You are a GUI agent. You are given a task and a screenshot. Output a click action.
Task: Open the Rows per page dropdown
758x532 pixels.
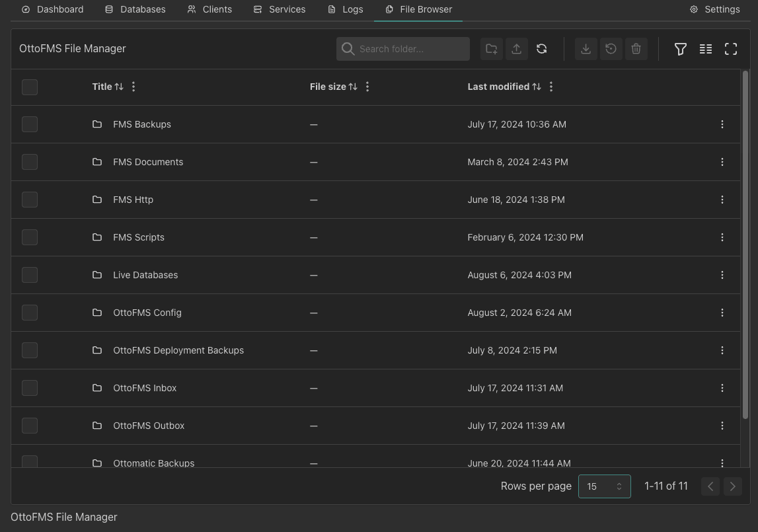(604, 486)
